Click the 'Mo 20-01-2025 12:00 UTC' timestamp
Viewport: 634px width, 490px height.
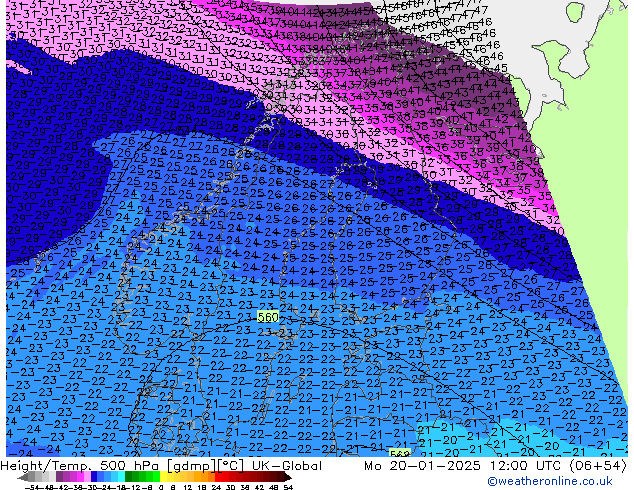(x=465, y=466)
